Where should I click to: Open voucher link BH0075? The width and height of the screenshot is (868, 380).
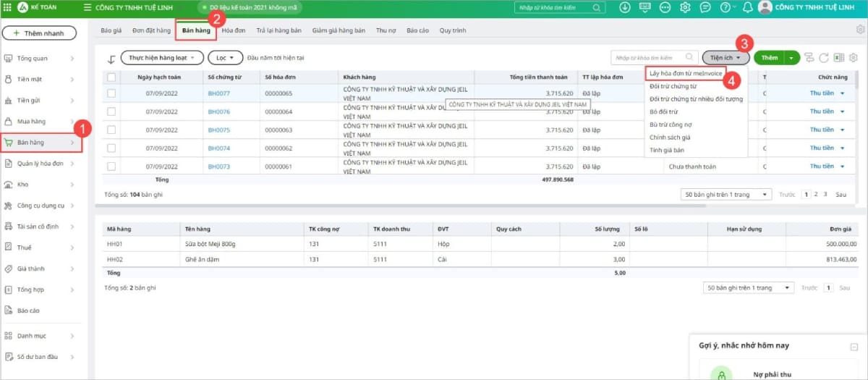coord(218,130)
